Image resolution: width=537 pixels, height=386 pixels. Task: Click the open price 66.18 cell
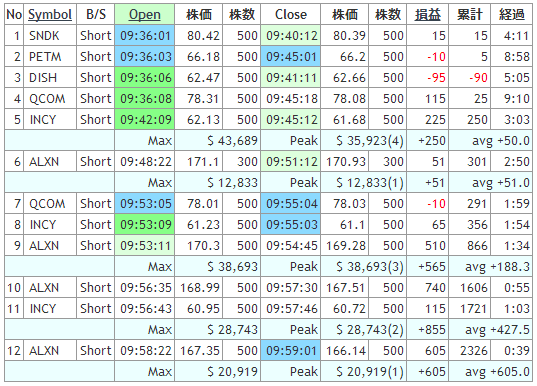(199, 57)
